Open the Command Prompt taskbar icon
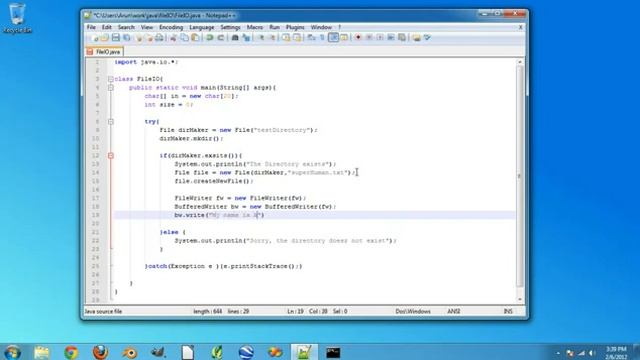Screen dimensions: 640x360 point(333,352)
